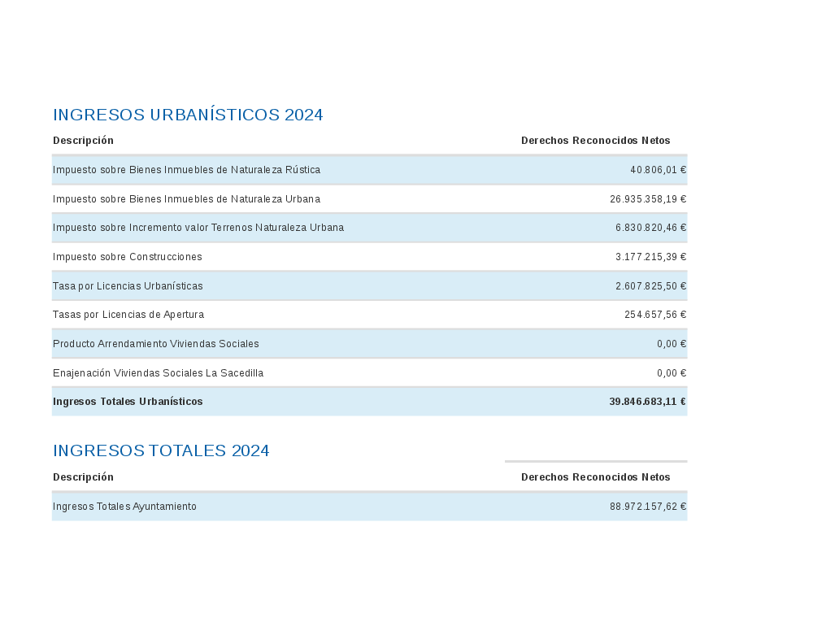813x644 pixels.
Task: Select Derechos Reconocidos Netos header in urbanísticos table
Action: pos(595,141)
